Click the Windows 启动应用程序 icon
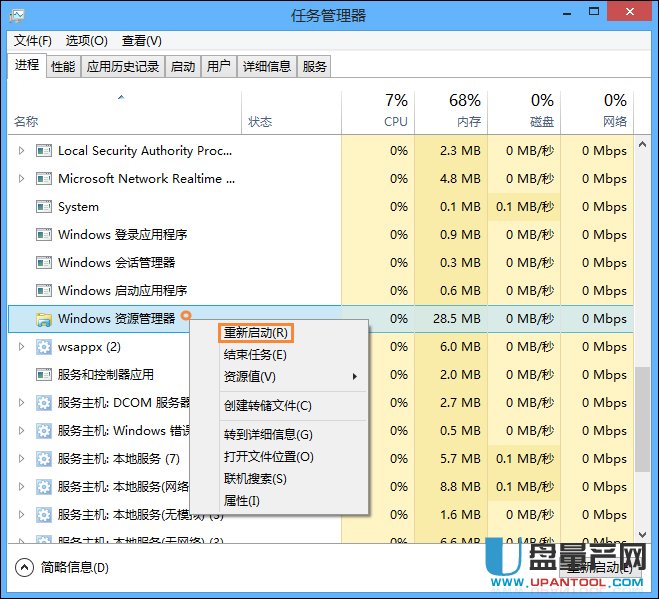Screen dimensions: 659x599 pos(44,290)
